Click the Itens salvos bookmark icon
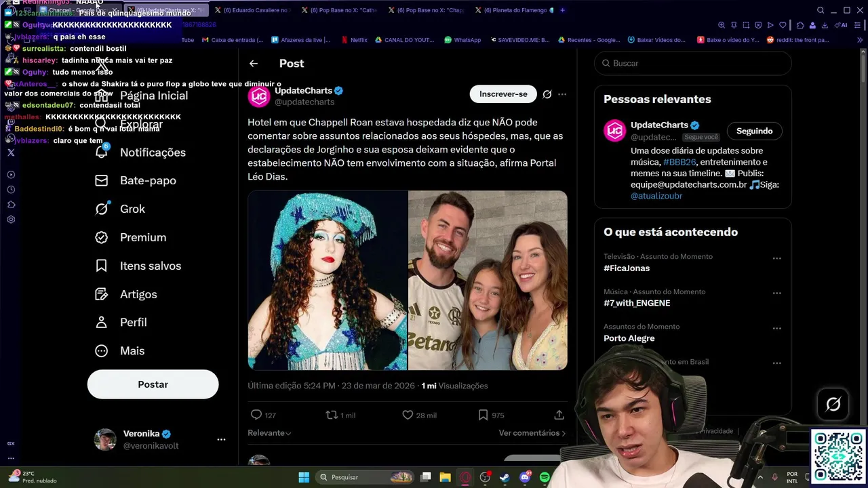This screenshot has width=868, height=488. (102, 266)
